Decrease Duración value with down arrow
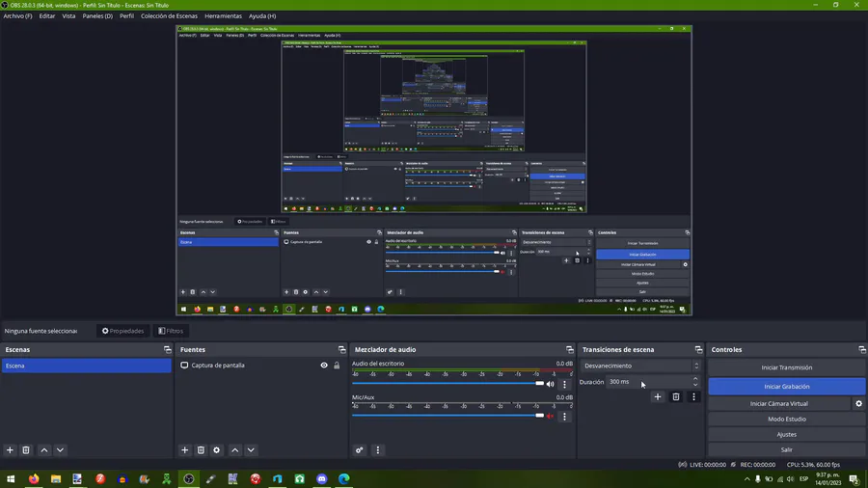The width and height of the screenshot is (868, 488). click(x=695, y=385)
